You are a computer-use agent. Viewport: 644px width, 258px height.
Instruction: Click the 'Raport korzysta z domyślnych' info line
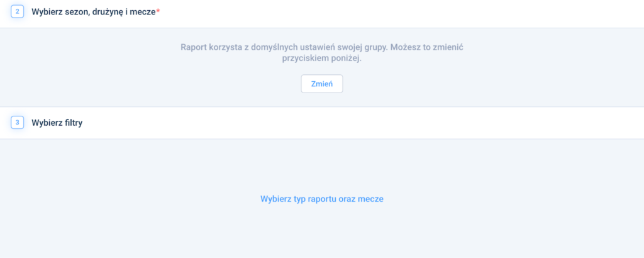[321, 47]
